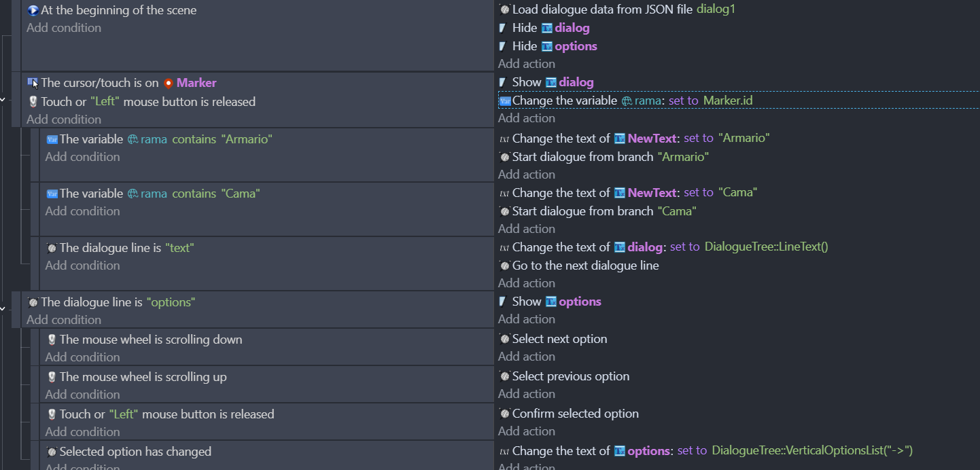The image size is (980, 470).
Task: Click the text object icon in 'Show options'
Action: (551, 302)
